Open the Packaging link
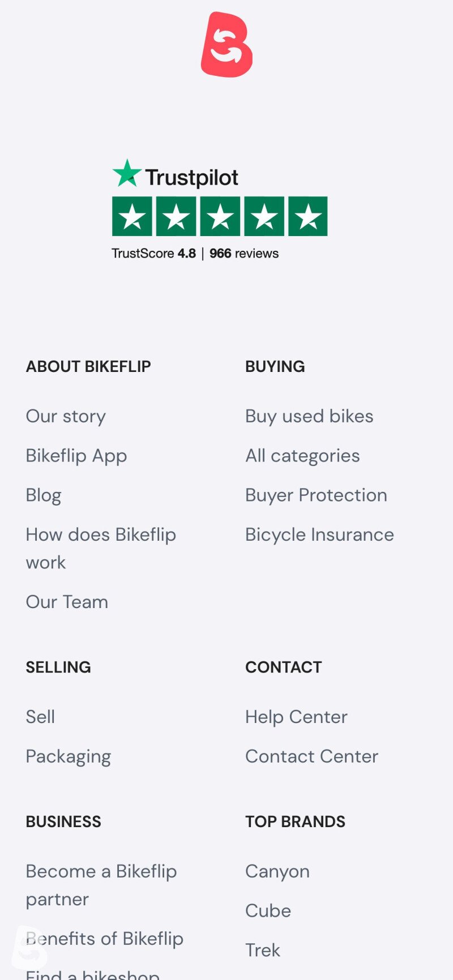453x980 pixels. (69, 756)
